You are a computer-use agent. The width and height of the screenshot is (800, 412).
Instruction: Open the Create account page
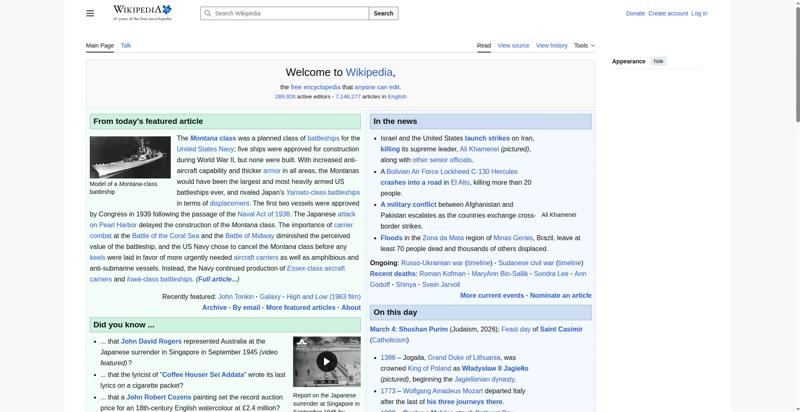[x=668, y=13]
